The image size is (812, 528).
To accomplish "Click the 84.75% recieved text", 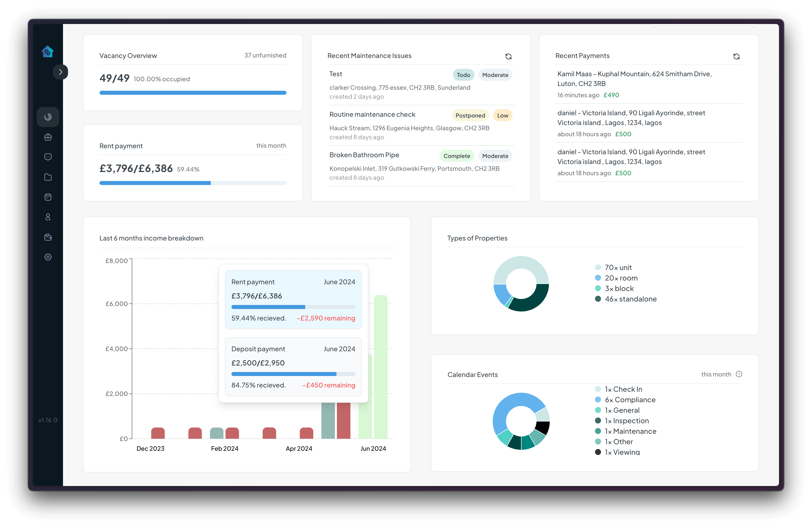I will (258, 385).
